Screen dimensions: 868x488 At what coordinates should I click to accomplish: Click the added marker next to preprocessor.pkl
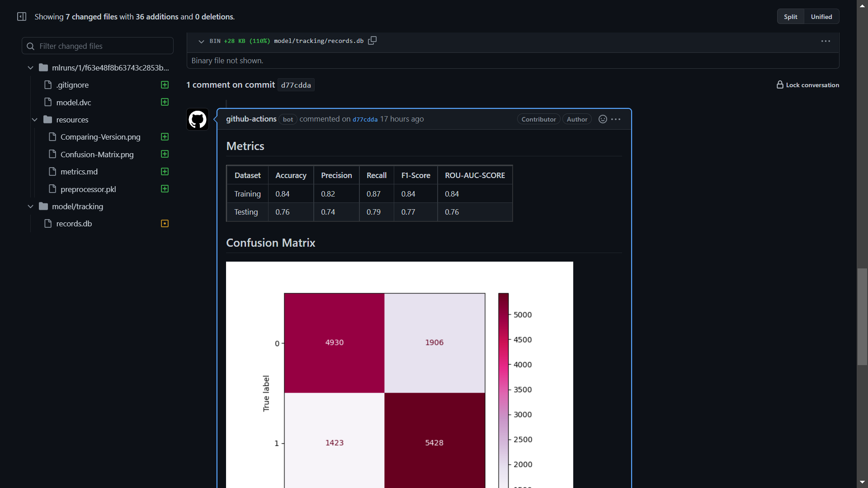pos(165,189)
